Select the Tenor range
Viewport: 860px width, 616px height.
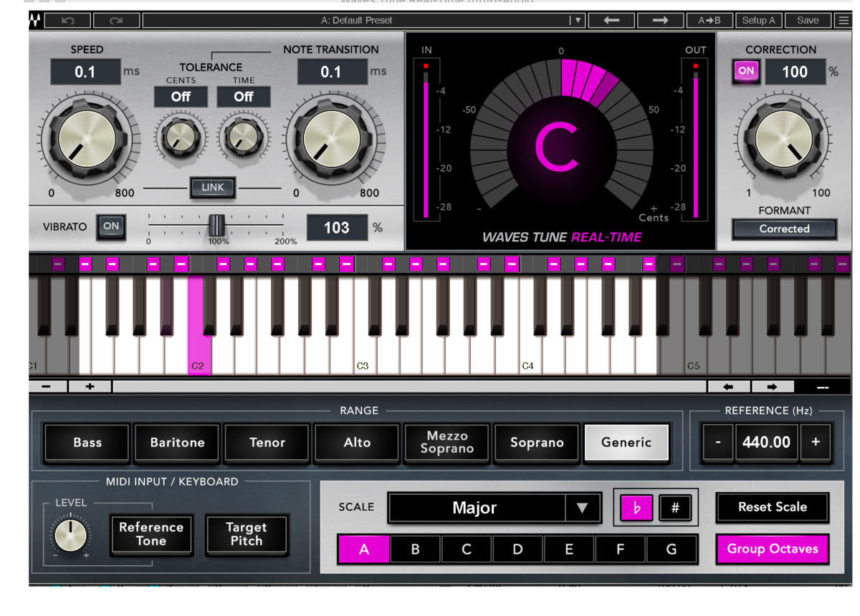tap(267, 443)
